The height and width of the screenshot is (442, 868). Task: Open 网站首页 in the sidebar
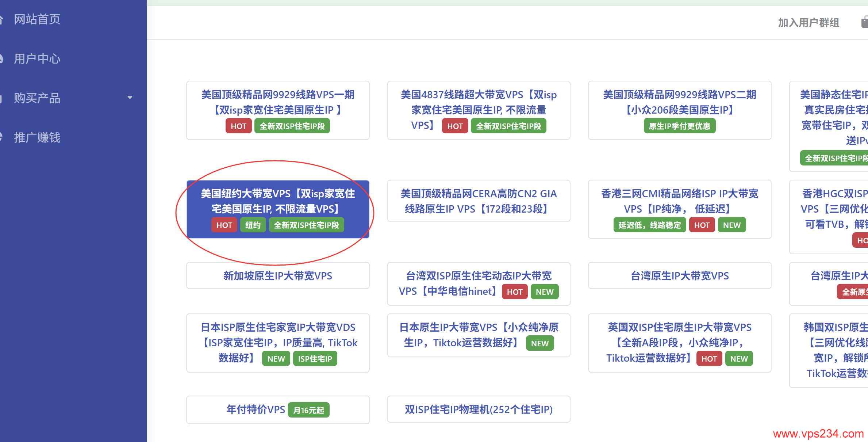37,19
